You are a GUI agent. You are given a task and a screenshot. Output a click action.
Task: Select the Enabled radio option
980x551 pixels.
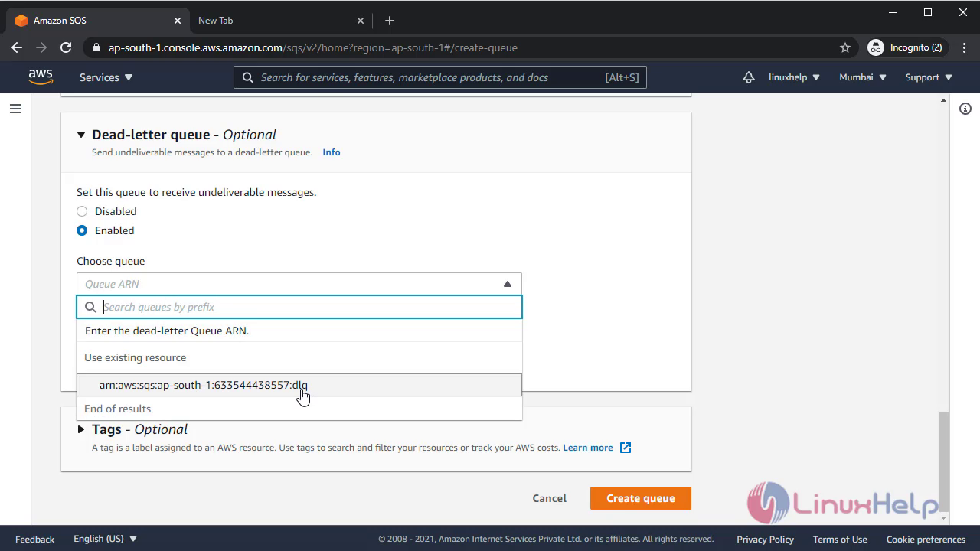pyautogui.click(x=82, y=230)
